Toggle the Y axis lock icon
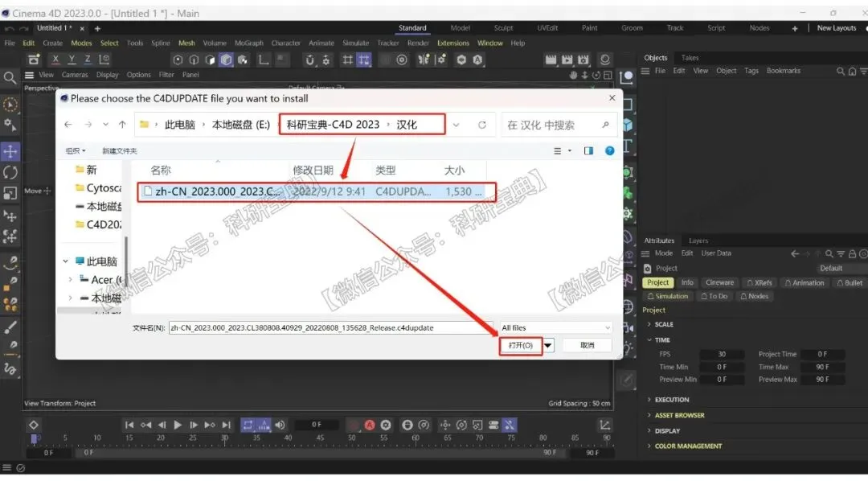Image resolution: width=868 pixels, height=481 pixels. pos(72,60)
